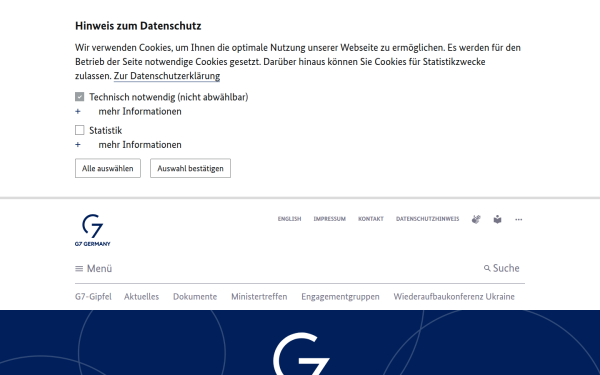Go to Wiederaufbaukonferenz Ukraine navigation item
The height and width of the screenshot is (375, 600).
pos(454,297)
